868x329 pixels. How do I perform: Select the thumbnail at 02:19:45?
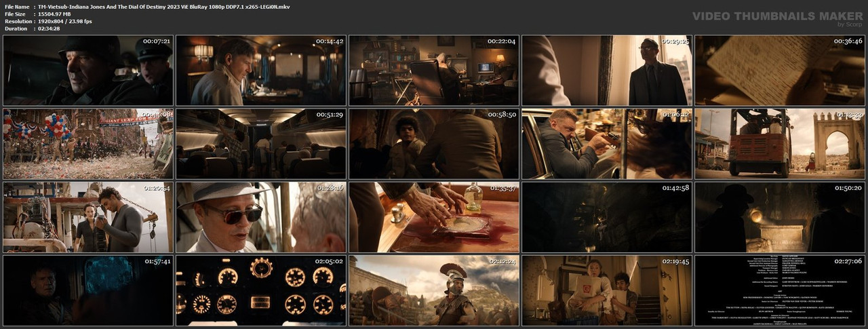607,290
